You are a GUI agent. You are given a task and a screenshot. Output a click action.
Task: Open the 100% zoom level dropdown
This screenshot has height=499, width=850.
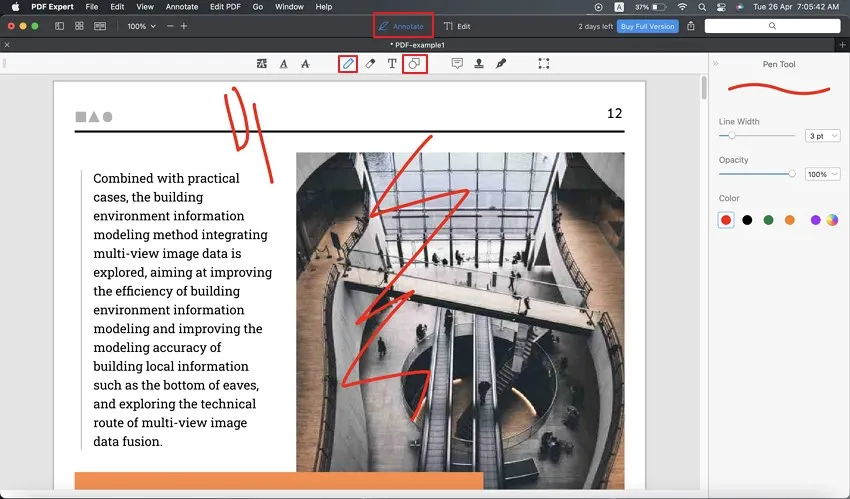(141, 26)
